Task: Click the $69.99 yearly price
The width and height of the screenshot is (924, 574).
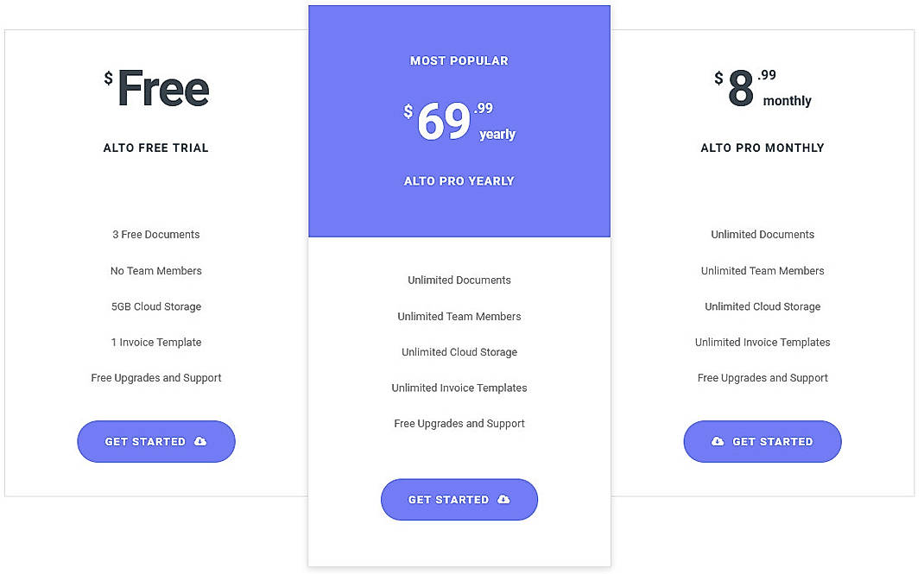Action: [x=459, y=121]
